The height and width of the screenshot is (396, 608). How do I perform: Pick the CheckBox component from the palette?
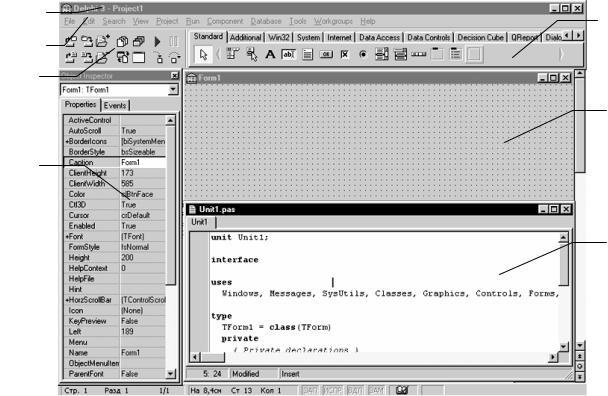click(344, 54)
